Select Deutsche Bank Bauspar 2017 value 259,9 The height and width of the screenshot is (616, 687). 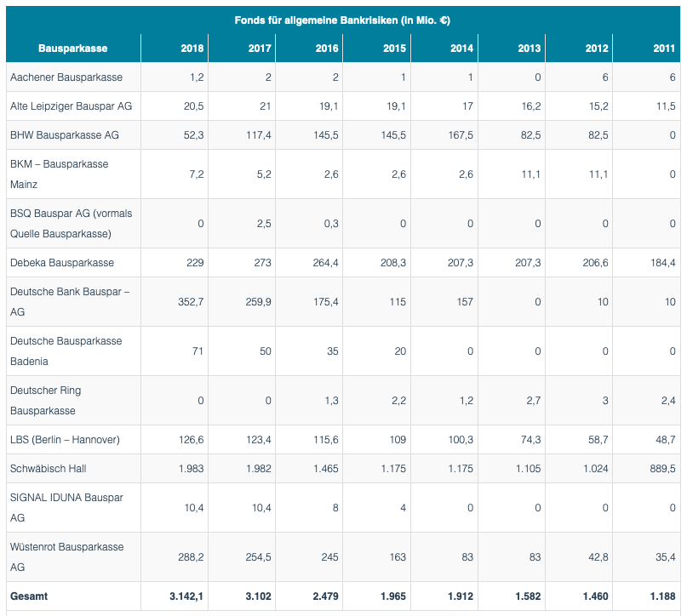coord(258,302)
